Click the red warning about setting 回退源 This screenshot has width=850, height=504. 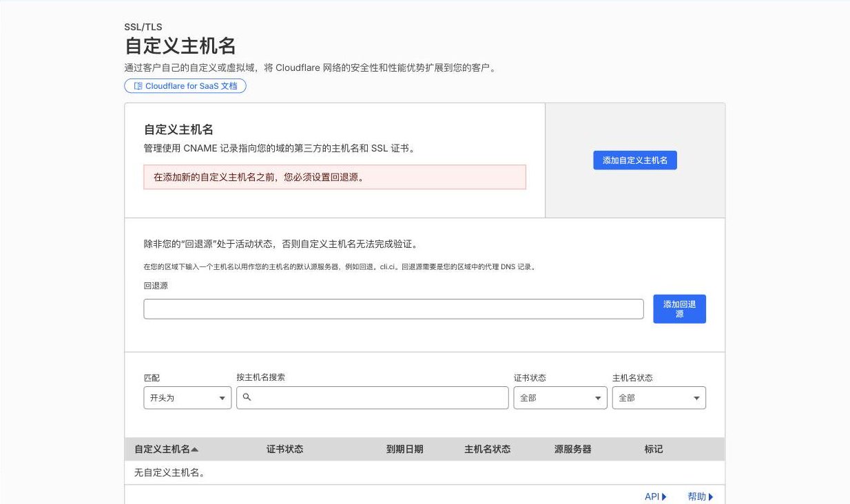point(335,177)
